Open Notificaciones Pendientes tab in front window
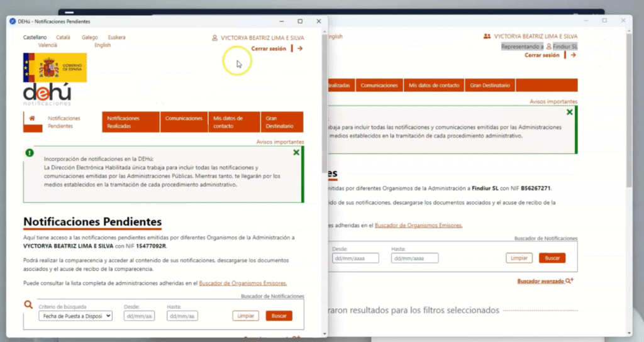The width and height of the screenshot is (644, 342). click(x=64, y=122)
